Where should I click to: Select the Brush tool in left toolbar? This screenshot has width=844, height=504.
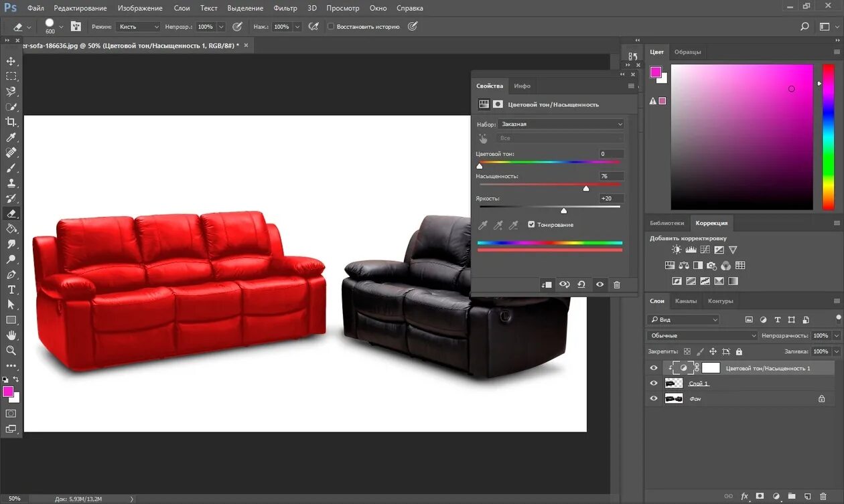pyautogui.click(x=11, y=168)
